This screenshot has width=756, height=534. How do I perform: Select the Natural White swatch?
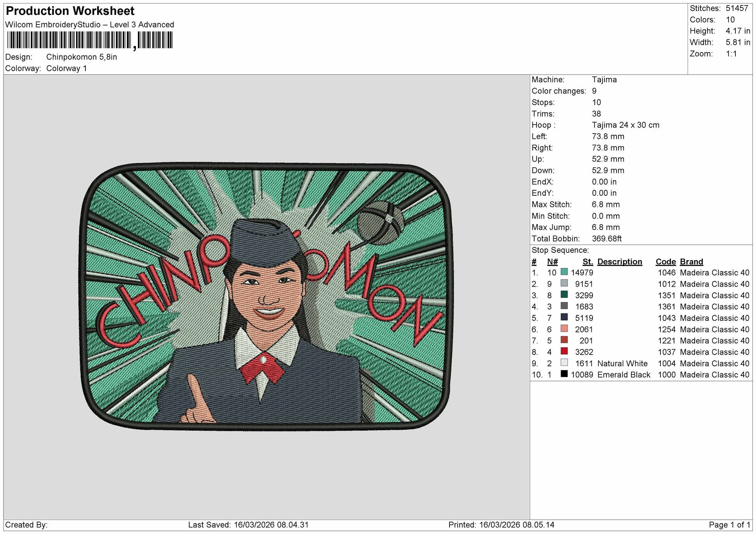(564, 363)
